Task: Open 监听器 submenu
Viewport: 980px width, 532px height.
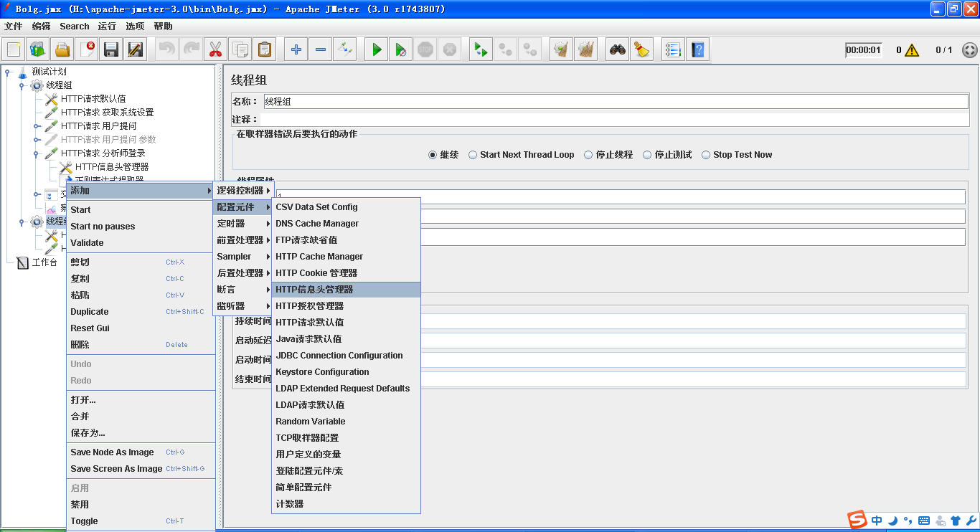Action: point(244,306)
